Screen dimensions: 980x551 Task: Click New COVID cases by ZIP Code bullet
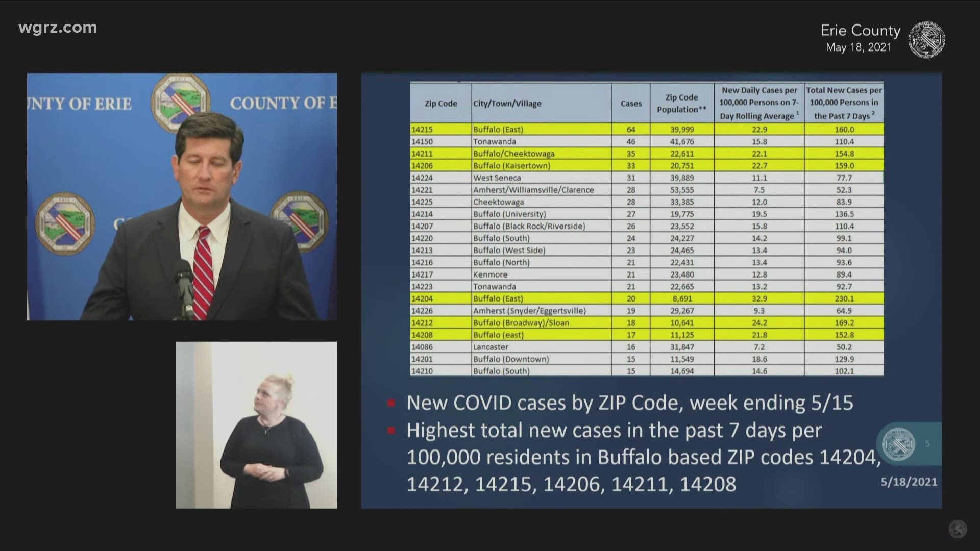point(629,403)
